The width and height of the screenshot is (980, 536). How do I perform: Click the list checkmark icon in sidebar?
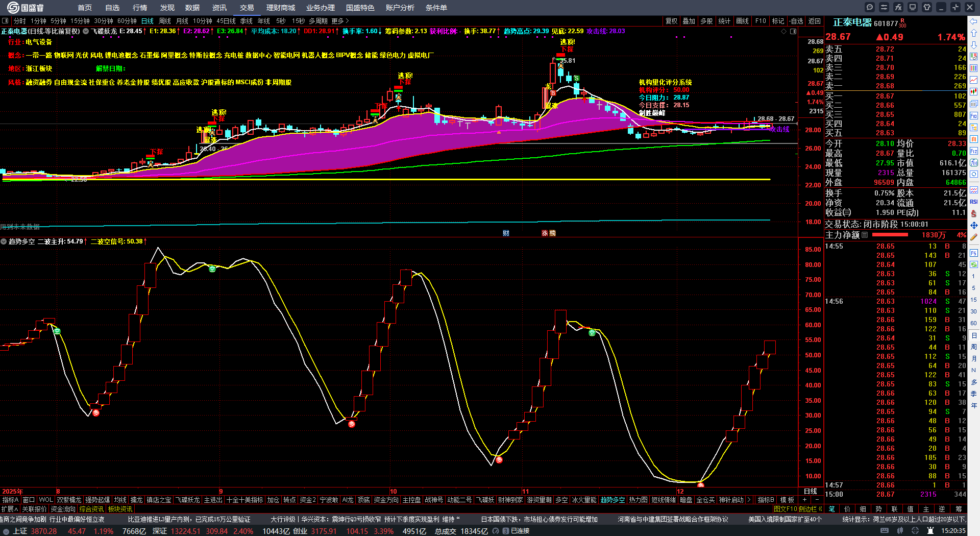point(974,57)
